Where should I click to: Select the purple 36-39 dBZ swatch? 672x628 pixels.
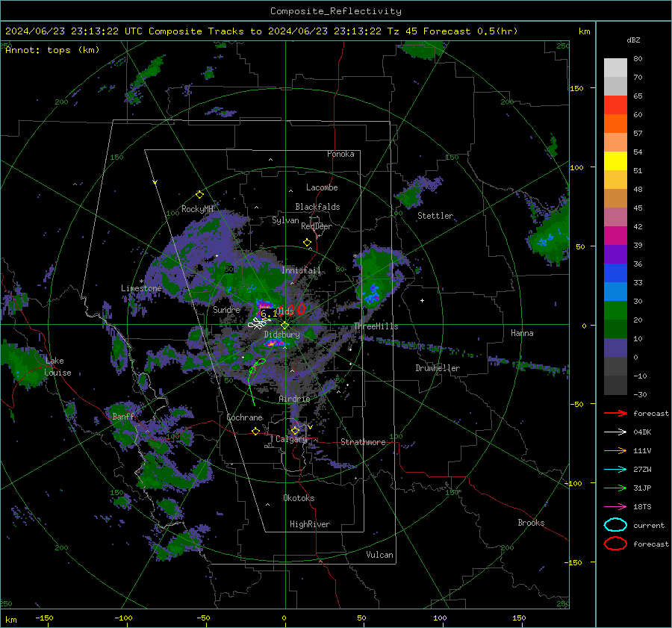(615, 255)
